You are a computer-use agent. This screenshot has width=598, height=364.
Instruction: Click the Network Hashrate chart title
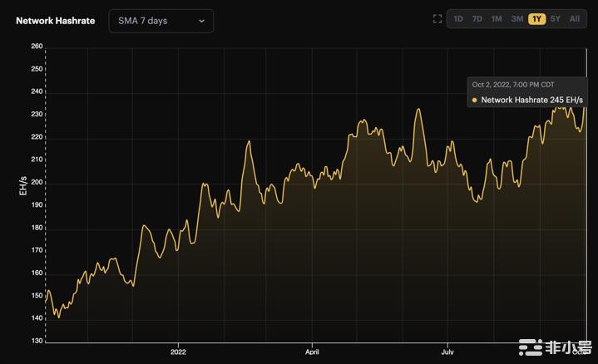[55, 21]
